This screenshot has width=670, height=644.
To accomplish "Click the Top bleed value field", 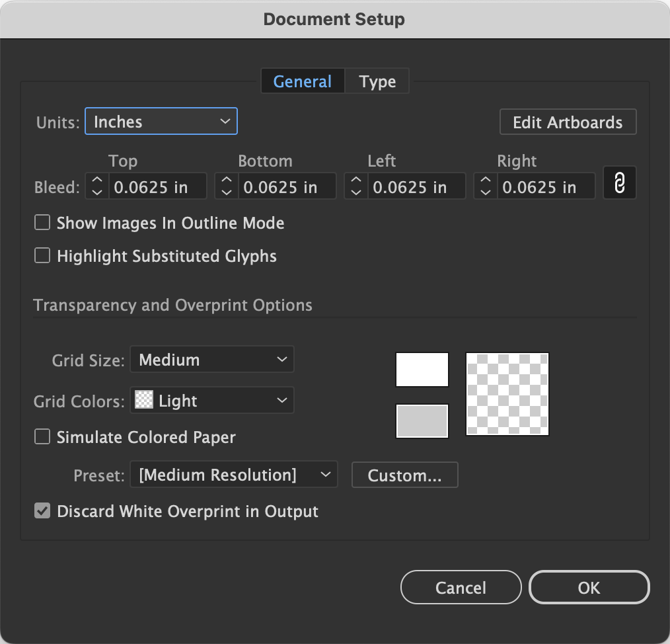I will (x=158, y=186).
